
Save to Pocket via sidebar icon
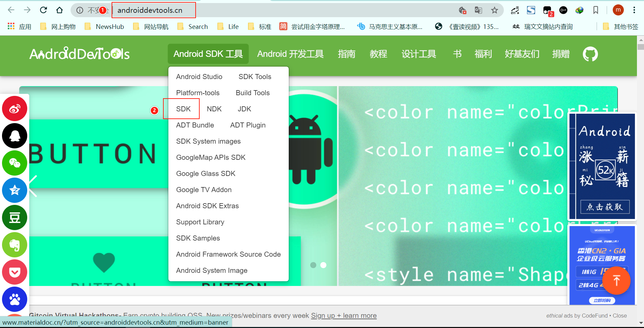pos(14,272)
